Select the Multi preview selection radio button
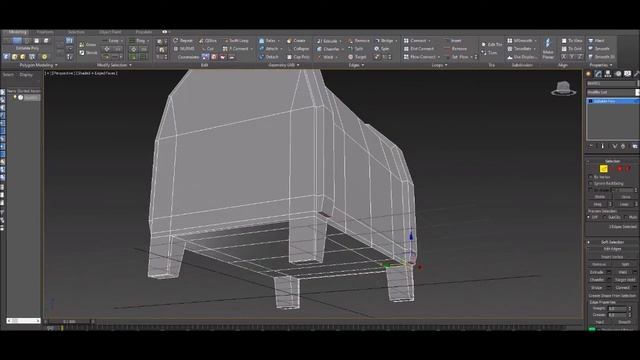The image size is (640, 360). coord(626,218)
